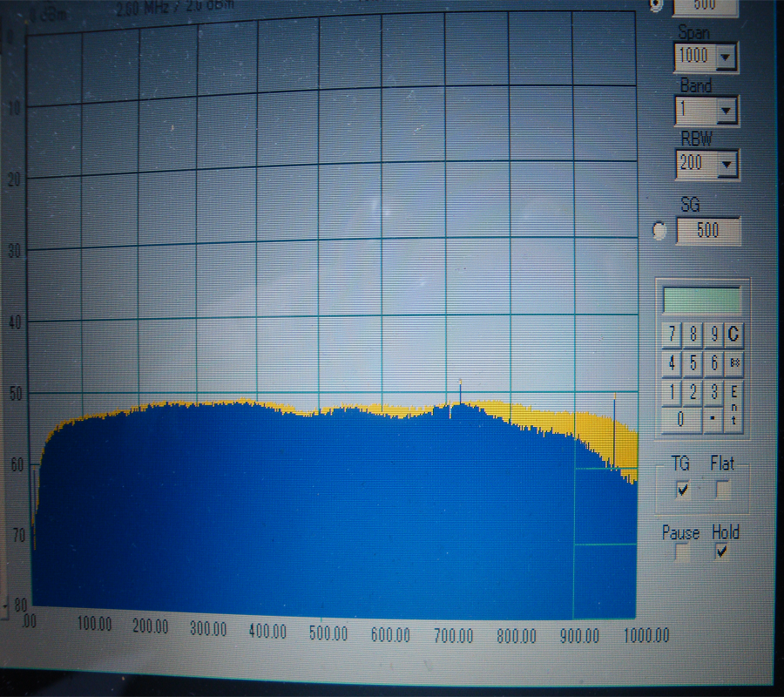Open the RBW dropdown list
This screenshot has width=784, height=697.
pyautogui.click(x=727, y=164)
